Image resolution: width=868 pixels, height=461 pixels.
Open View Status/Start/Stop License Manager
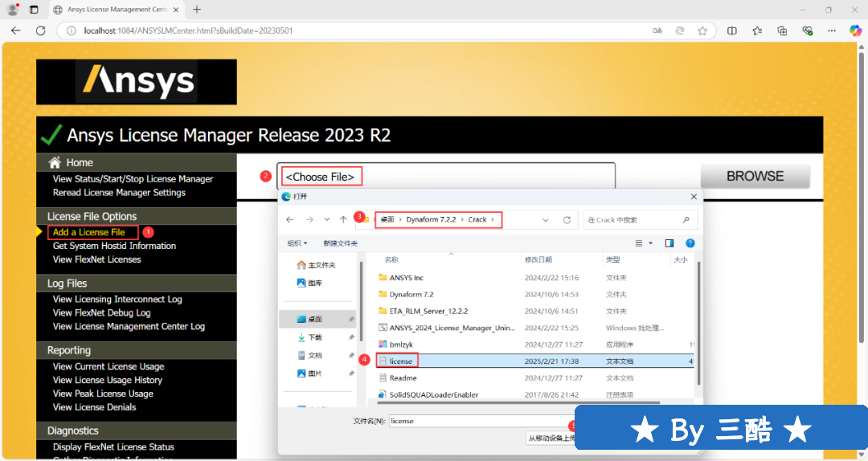[x=133, y=179]
